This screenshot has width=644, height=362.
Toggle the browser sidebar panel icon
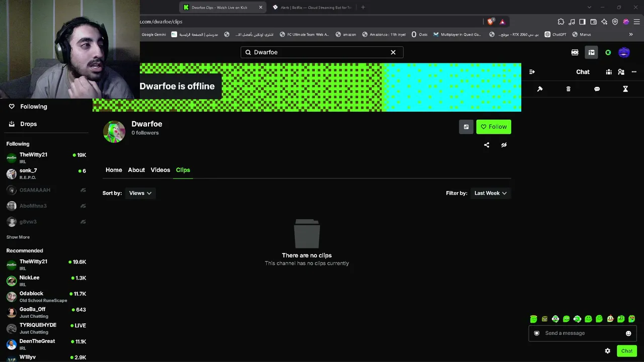pos(583,22)
